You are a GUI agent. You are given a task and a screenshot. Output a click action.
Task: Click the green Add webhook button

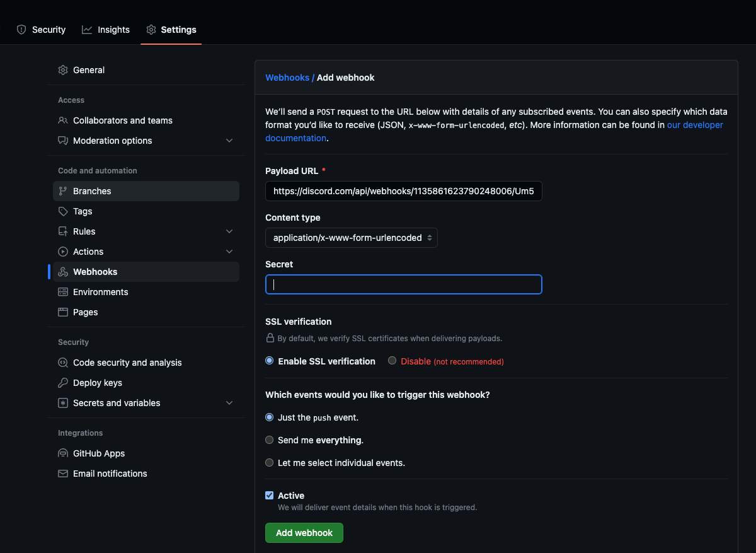304,533
